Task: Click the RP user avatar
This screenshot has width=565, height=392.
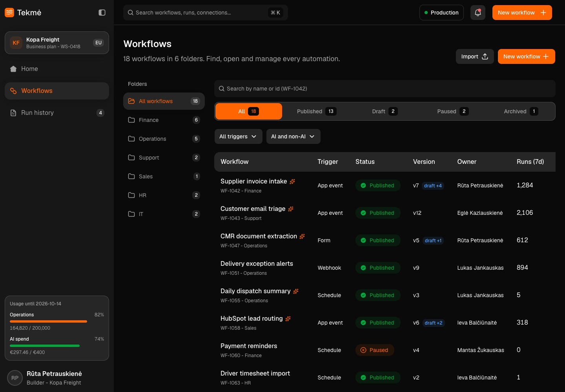Action: tap(15, 378)
